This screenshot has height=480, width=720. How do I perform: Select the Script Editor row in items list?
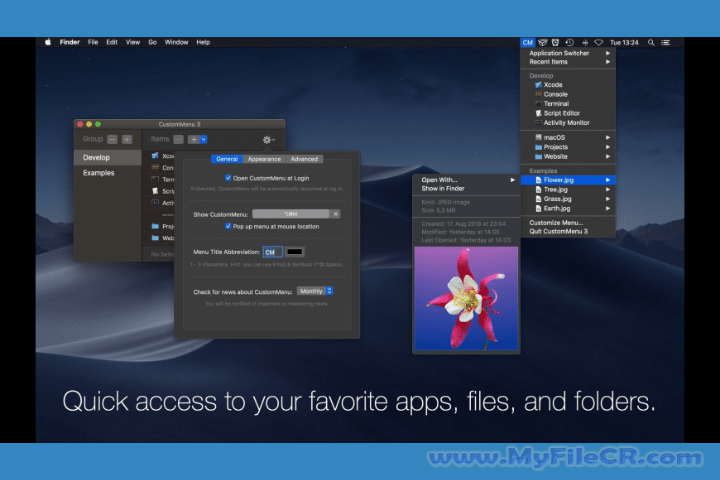click(159, 191)
